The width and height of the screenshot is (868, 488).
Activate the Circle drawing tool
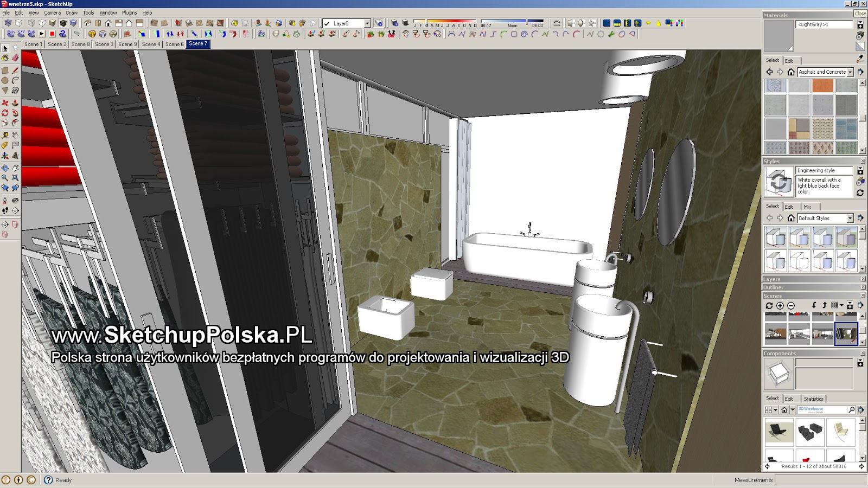click(x=5, y=80)
